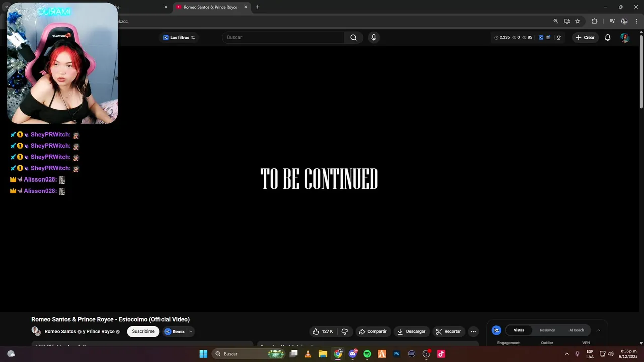Click install app icon in address bar
644x362 pixels.
point(567,21)
